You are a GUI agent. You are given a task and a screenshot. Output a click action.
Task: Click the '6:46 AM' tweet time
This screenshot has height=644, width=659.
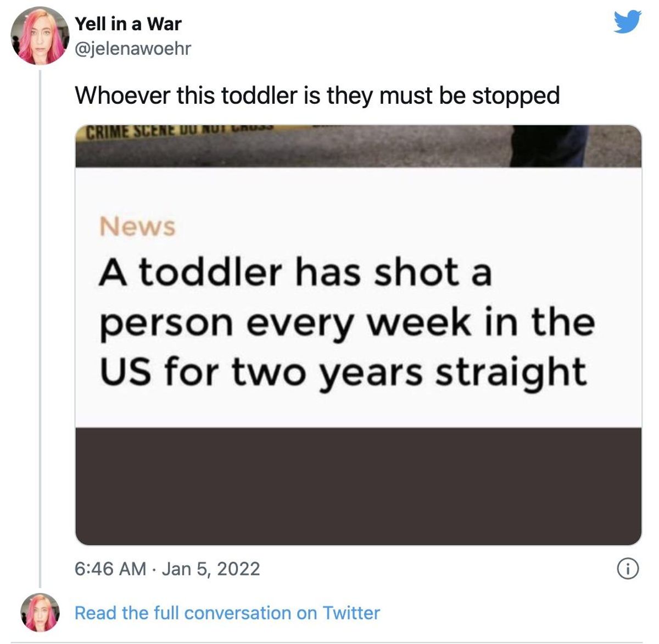coord(110,568)
